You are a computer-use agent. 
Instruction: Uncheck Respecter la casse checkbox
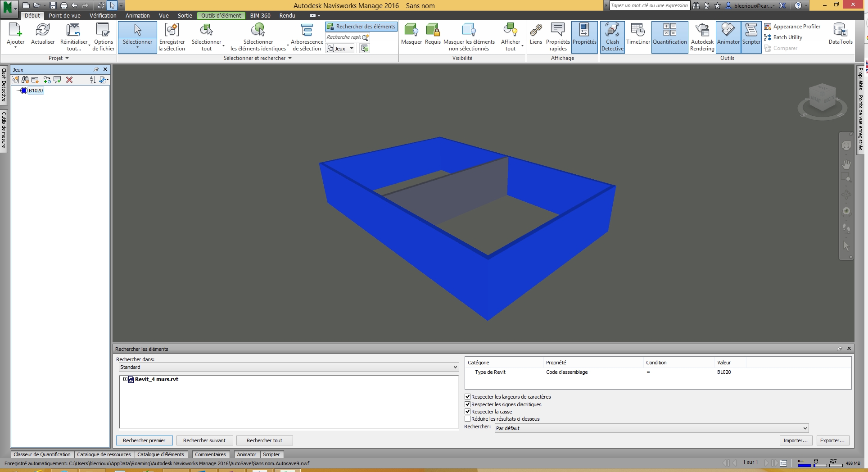coord(468,412)
